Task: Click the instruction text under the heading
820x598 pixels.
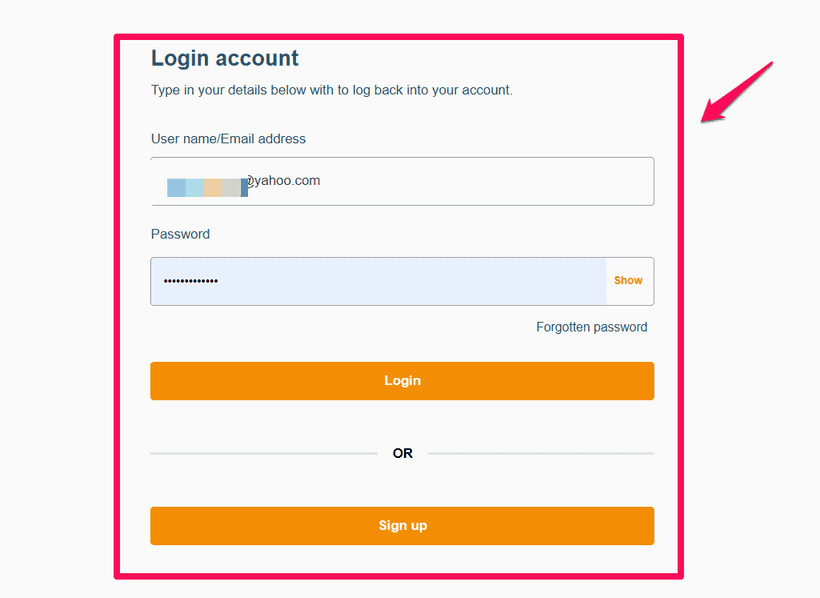Action: coord(330,90)
